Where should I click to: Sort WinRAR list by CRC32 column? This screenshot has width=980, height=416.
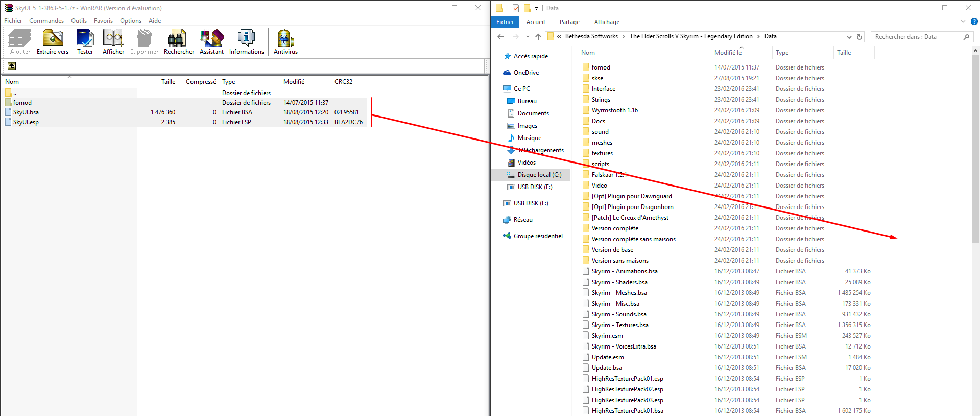pyautogui.click(x=349, y=82)
